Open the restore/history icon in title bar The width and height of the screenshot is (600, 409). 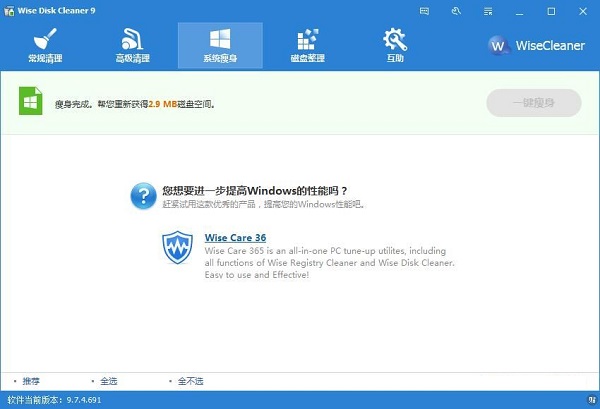pos(456,11)
